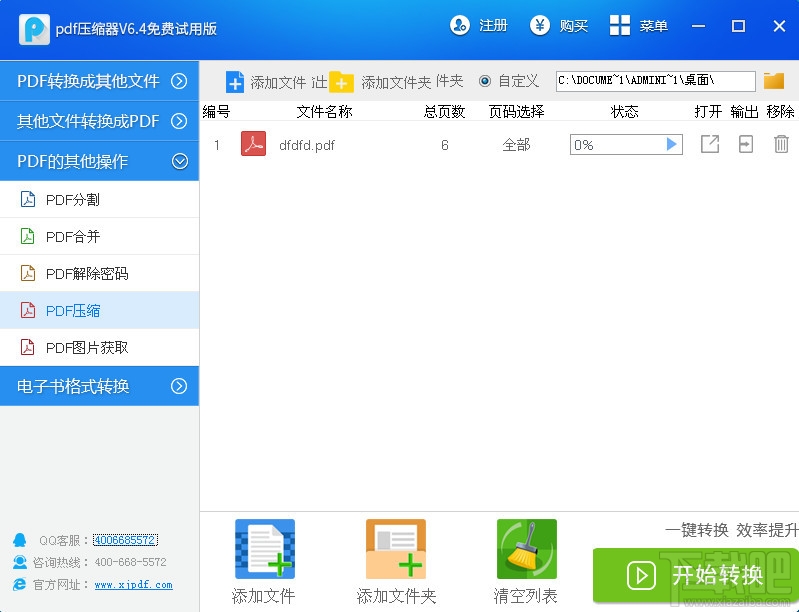Expand the PDF转换成其他文件 section

99,81
